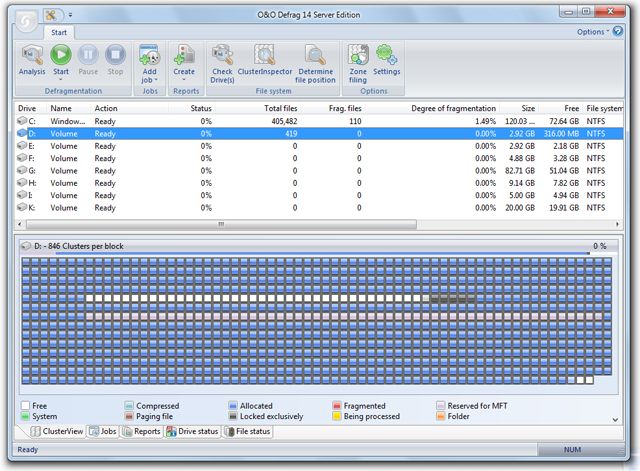Image resolution: width=640 pixels, height=471 pixels.
Task: Switch to the Drive status tab
Action: [192, 431]
